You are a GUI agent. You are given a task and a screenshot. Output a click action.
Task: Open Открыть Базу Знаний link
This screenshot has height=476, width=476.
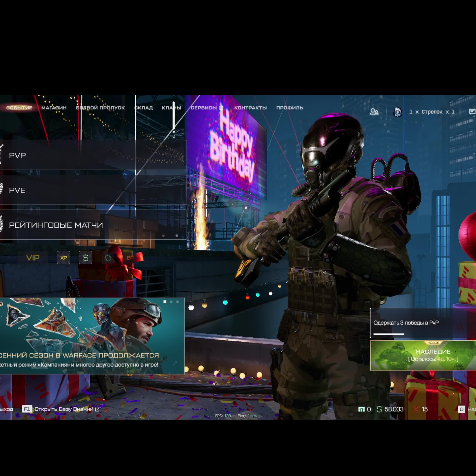click(x=64, y=409)
